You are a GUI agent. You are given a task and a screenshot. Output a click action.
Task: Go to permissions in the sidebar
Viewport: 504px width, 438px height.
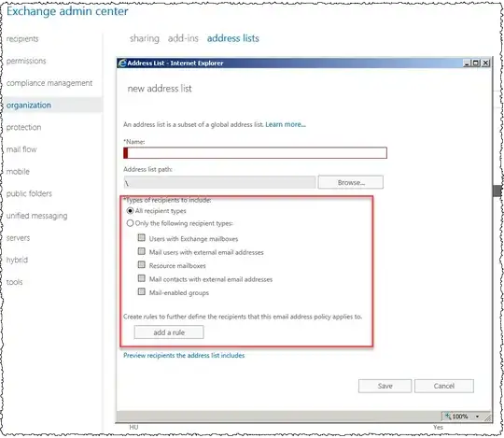[x=26, y=61]
